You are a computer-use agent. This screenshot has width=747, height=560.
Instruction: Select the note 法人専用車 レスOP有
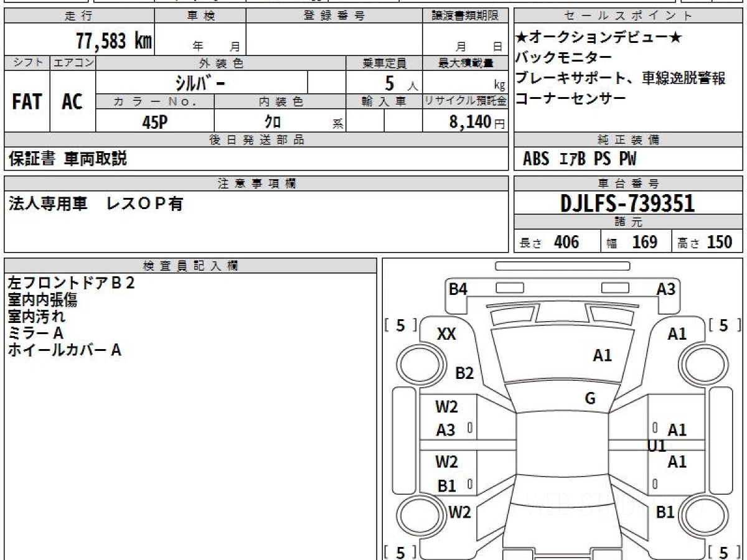[96, 204]
